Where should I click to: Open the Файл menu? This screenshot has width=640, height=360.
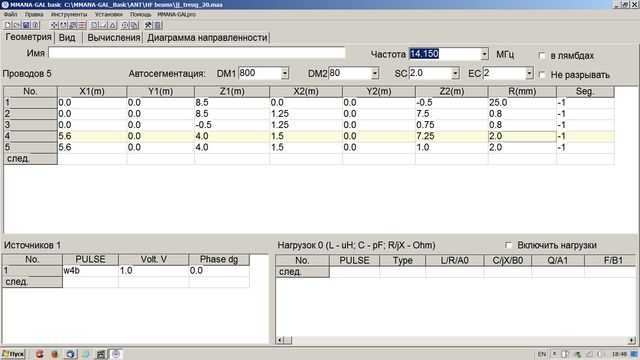coord(11,14)
